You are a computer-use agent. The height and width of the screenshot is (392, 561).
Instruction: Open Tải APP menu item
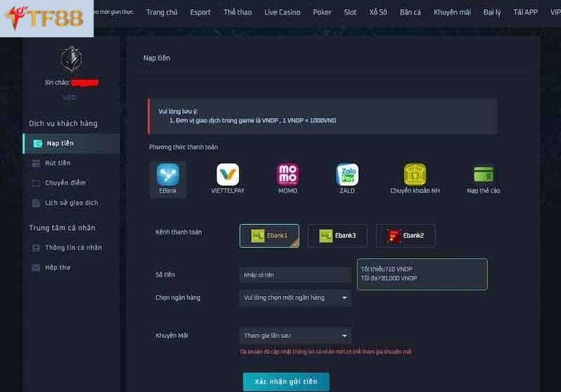tap(525, 12)
